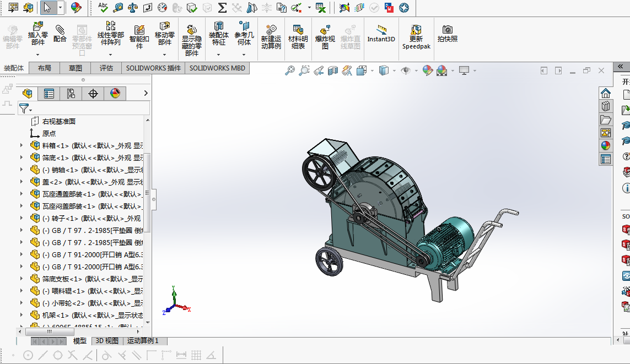Click the 更新 Speedpak icon
Viewport: 630px width, 364px height.
click(x=416, y=36)
